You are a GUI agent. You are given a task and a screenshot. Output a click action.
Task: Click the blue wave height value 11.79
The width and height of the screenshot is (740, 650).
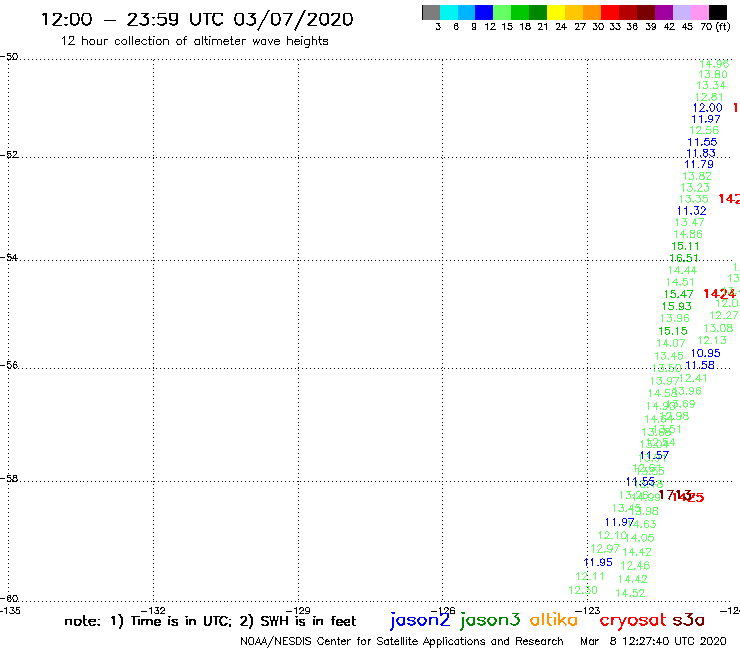pyautogui.click(x=699, y=164)
